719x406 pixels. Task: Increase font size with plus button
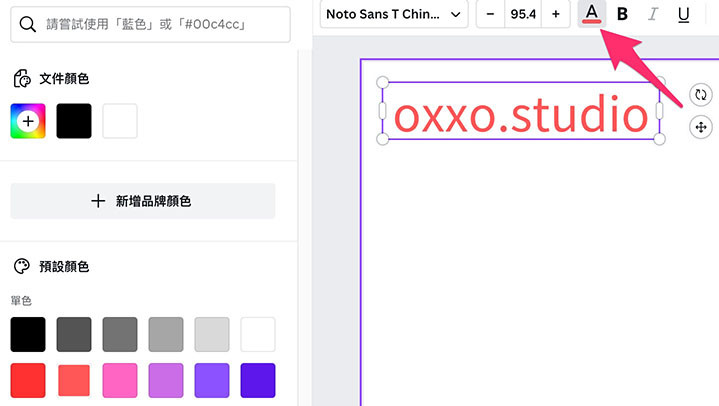[x=556, y=14]
